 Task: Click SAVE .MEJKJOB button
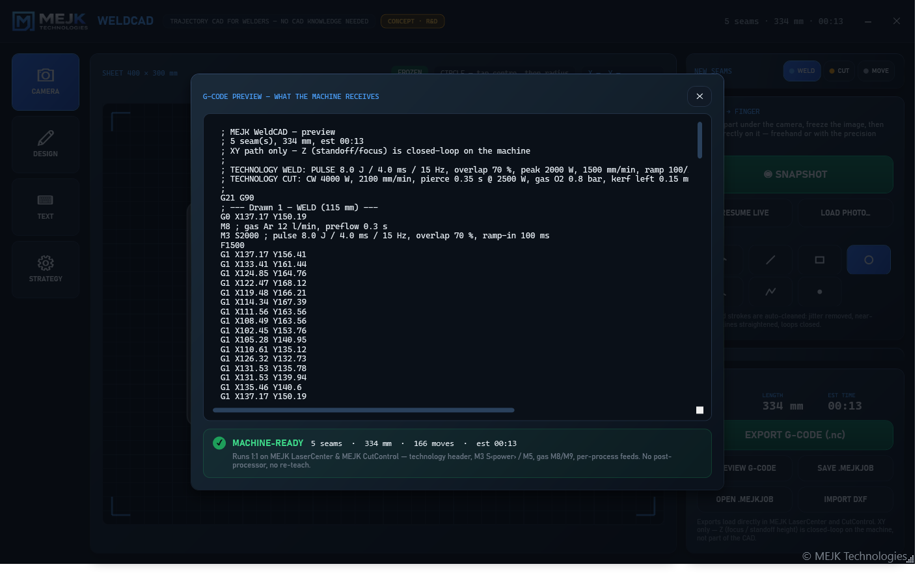pos(845,468)
